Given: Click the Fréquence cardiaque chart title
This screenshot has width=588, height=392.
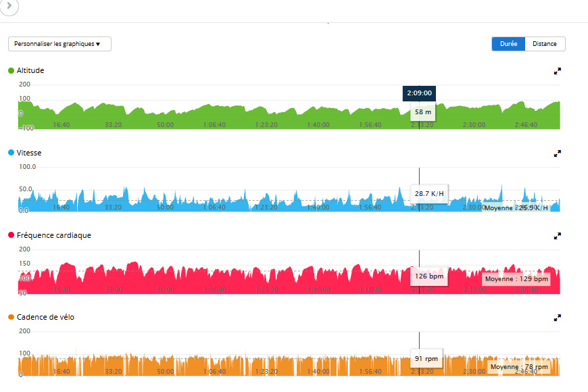Looking at the screenshot, I should coord(54,236).
